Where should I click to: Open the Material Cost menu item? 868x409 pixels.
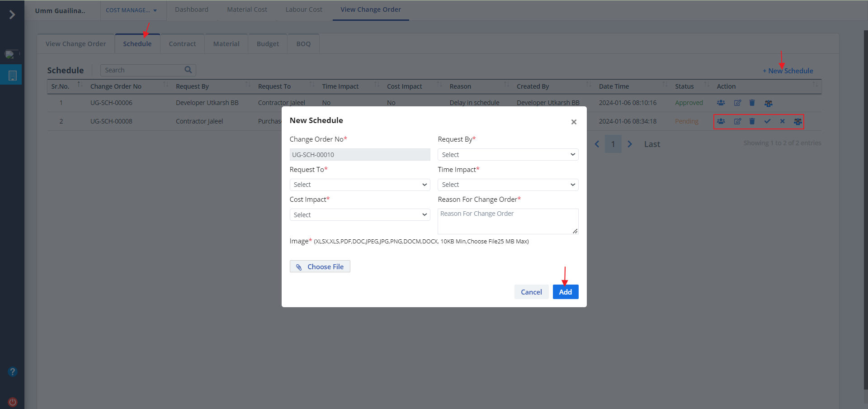click(247, 10)
